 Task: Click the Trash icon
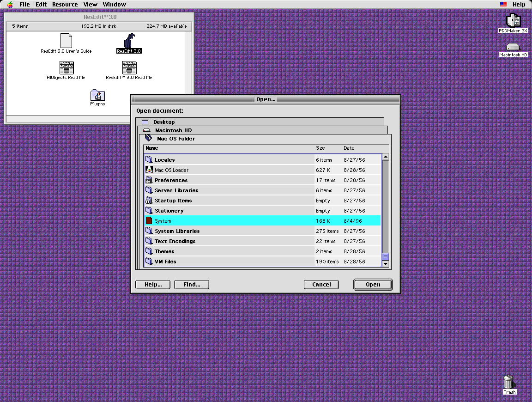point(508,382)
